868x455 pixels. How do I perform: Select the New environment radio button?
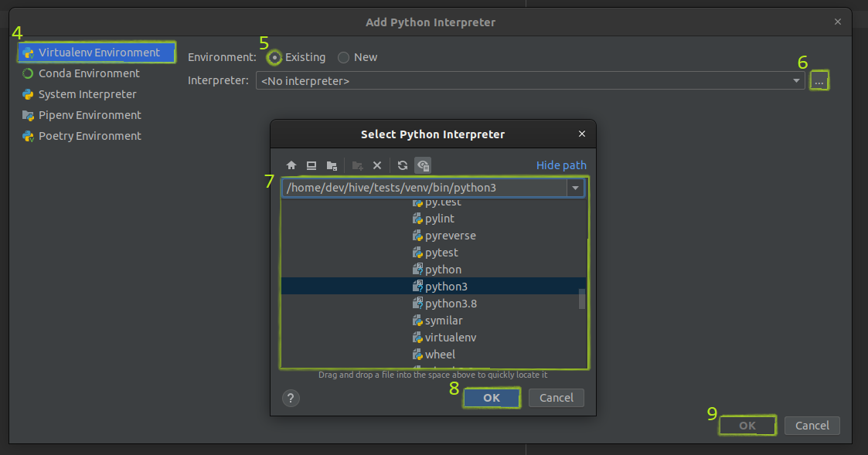pyautogui.click(x=344, y=57)
